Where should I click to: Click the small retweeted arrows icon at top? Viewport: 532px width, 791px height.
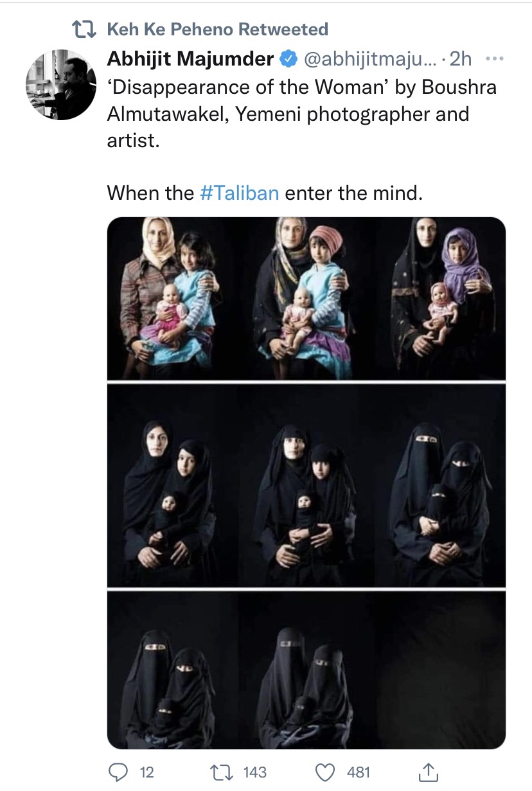pyautogui.click(x=84, y=29)
